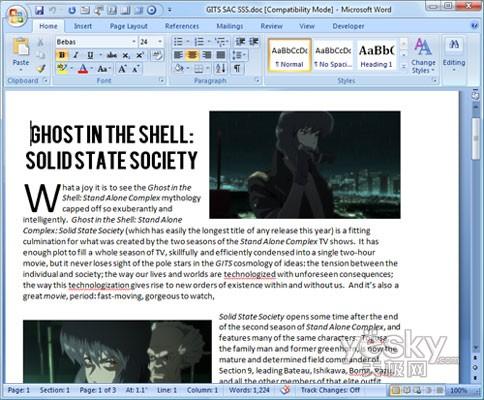484x400 pixels.
Task: Cut the selection with scissors icon
Action: pyautogui.click(x=41, y=42)
